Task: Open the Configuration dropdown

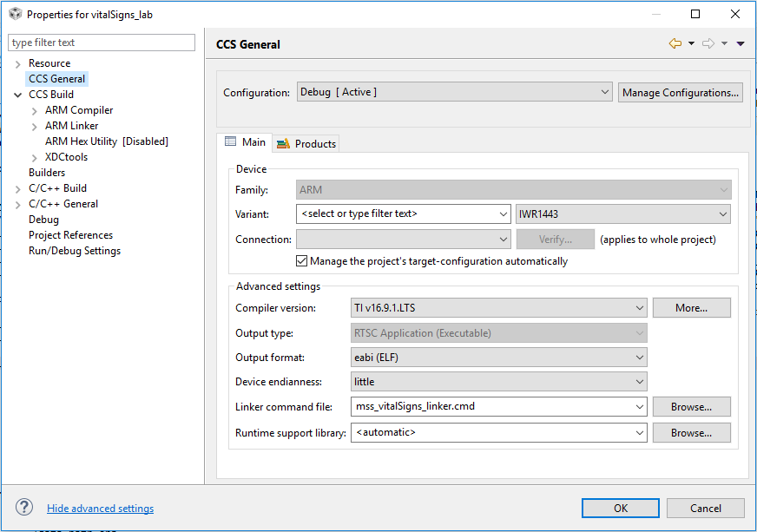Action: pos(456,92)
